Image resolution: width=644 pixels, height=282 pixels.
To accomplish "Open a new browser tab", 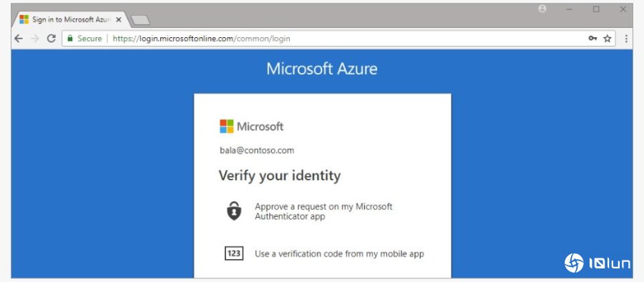I will pyautogui.click(x=140, y=20).
